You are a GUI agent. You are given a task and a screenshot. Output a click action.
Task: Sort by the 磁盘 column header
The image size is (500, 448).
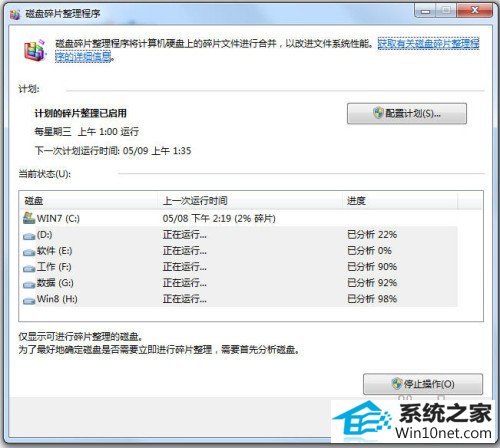88,201
